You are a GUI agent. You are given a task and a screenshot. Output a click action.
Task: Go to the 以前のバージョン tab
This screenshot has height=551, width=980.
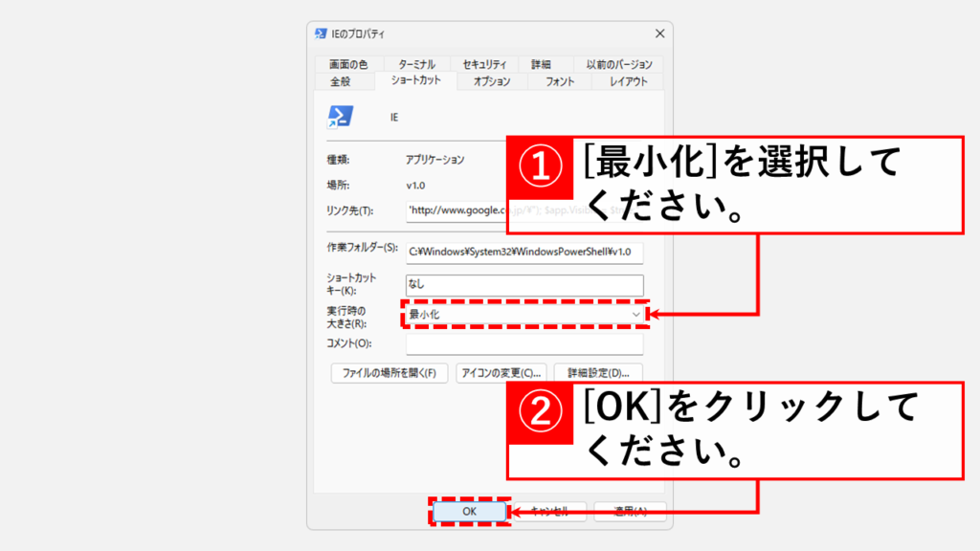619,64
